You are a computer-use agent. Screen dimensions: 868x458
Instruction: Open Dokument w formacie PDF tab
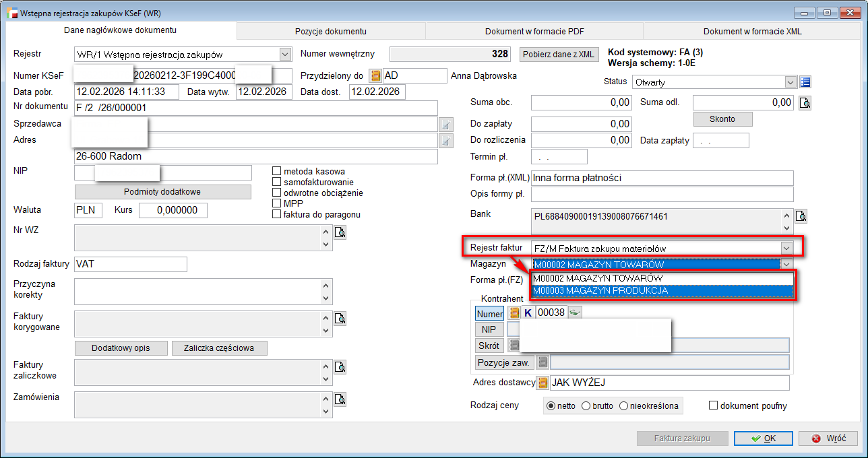(x=534, y=31)
